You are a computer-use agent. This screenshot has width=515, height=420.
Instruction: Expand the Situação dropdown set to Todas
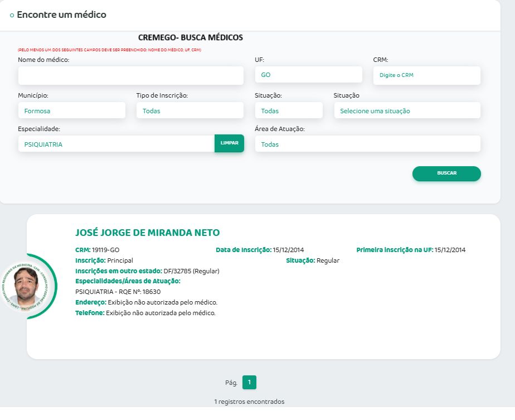click(x=288, y=111)
